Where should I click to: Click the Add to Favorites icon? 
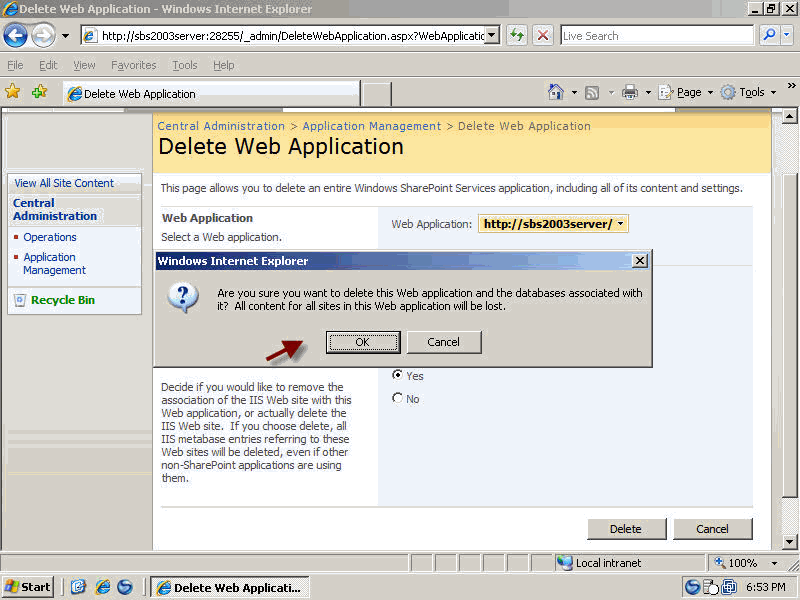[x=39, y=92]
